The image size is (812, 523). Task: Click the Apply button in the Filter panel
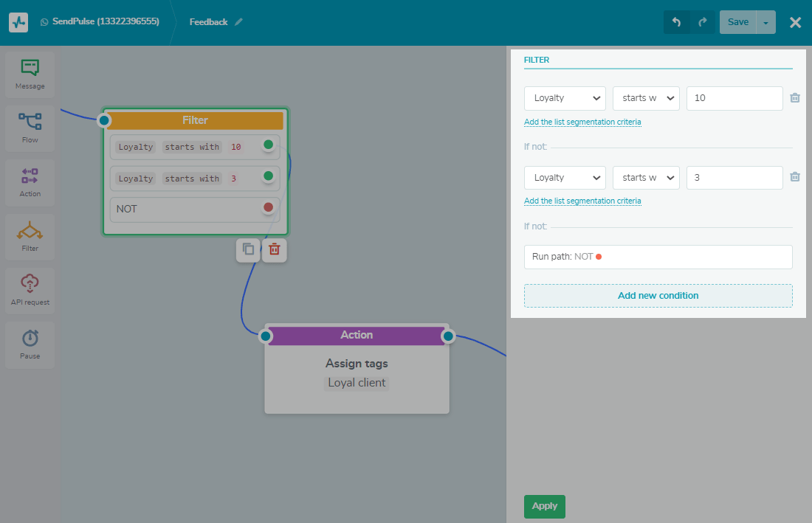tap(544, 507)
